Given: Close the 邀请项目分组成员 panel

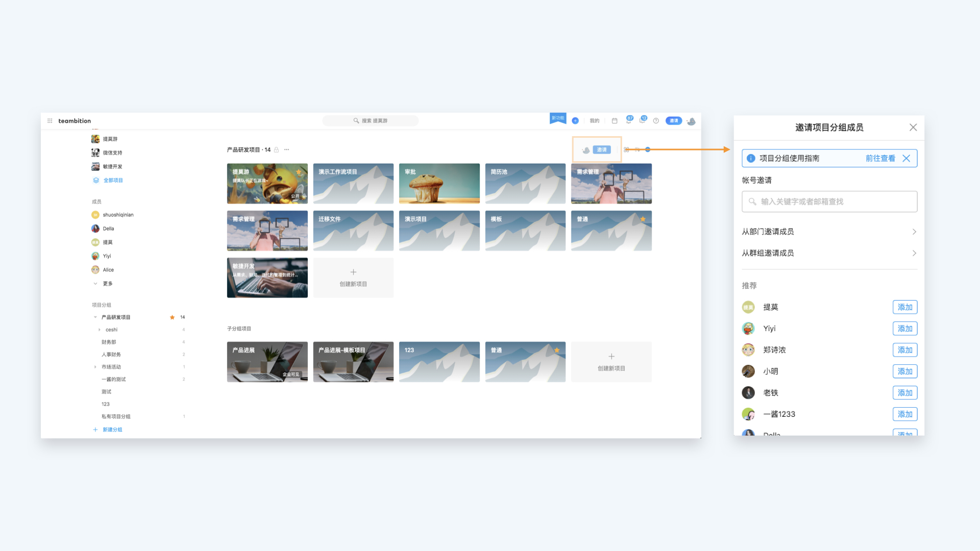Looking at the screenshot, I should (913, 128).
